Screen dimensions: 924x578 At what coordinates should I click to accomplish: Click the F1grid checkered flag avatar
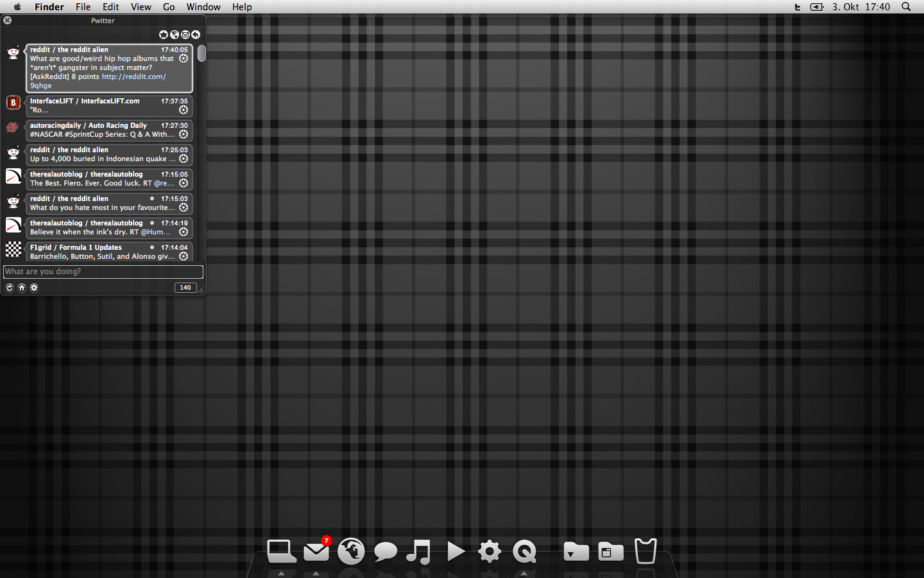coord(13,249)
